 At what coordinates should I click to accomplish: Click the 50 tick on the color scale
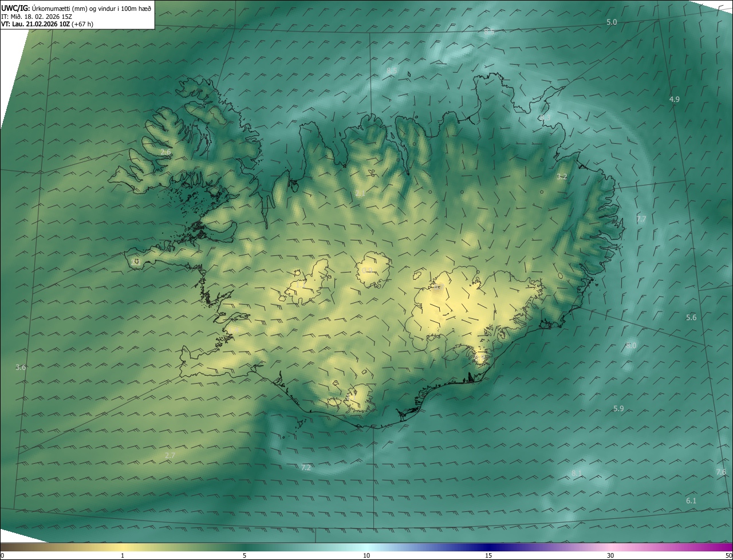click(729, 555)
